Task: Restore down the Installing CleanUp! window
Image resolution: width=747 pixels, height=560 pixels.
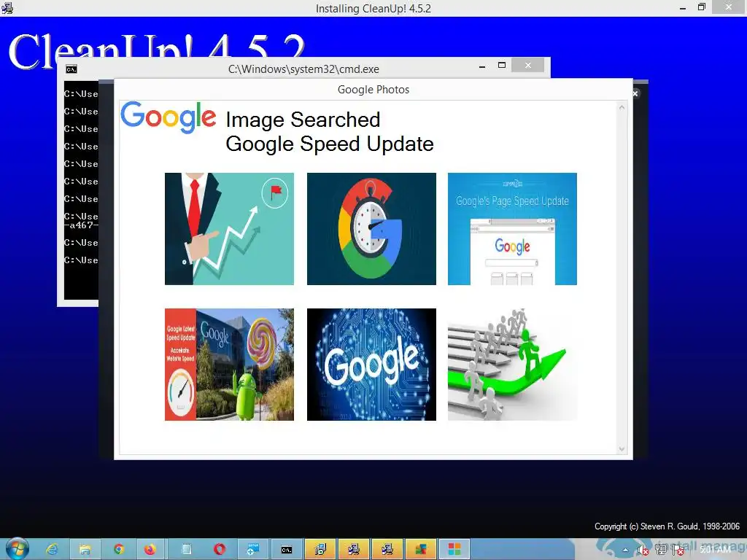Action: (701, 7)
